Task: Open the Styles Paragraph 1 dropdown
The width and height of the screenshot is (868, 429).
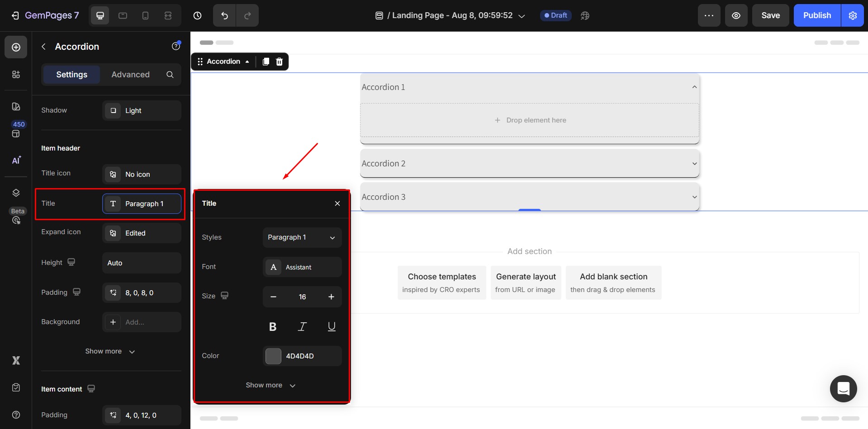Action: [x=302, y=237]
